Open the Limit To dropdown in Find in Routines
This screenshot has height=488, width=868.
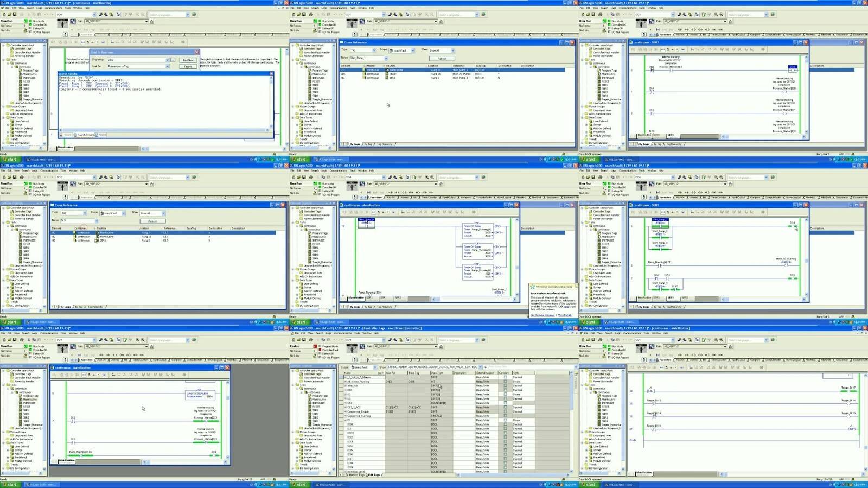click(167, 66)
